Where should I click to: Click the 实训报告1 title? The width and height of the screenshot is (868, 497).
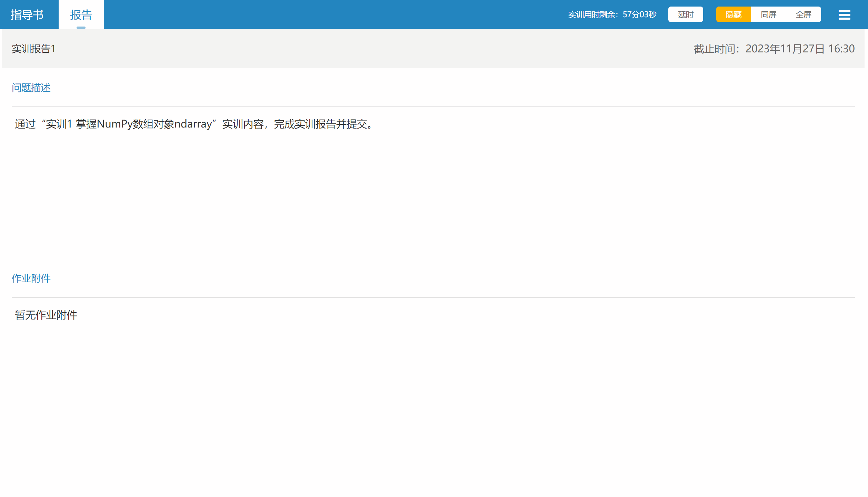pos(34,49)
